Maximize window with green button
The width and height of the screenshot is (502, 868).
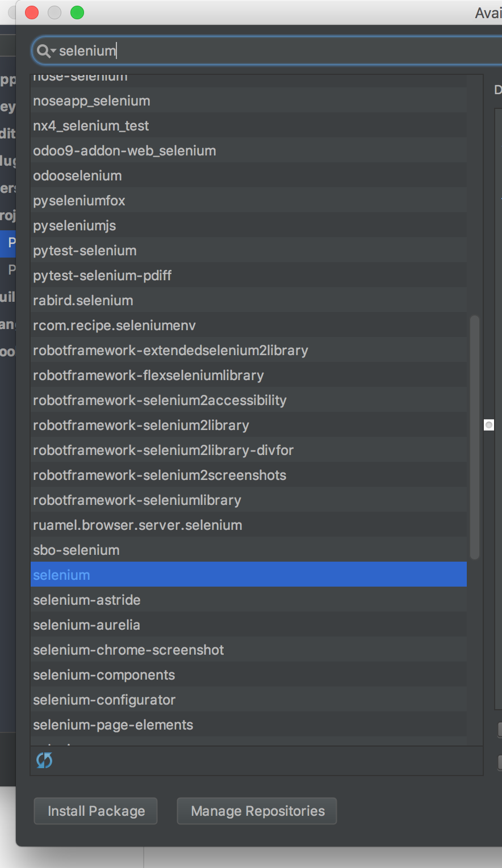(x=77, y=12)
